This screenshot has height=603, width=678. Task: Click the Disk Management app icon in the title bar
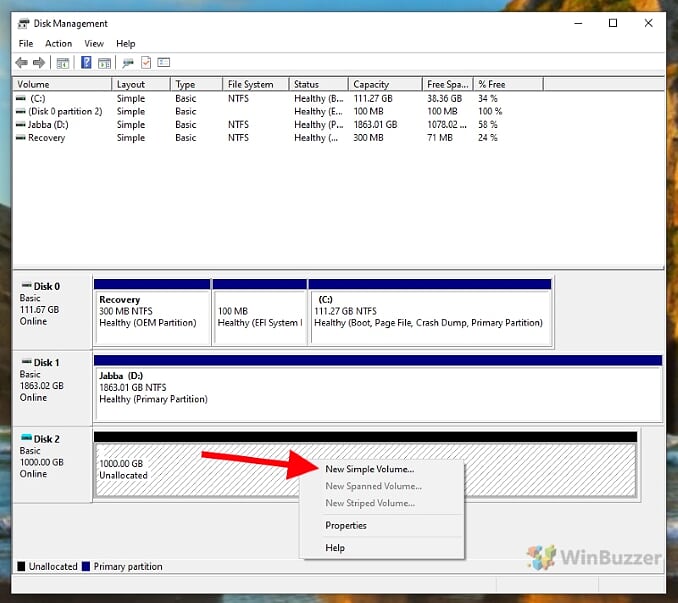click(x=23, y=23)
